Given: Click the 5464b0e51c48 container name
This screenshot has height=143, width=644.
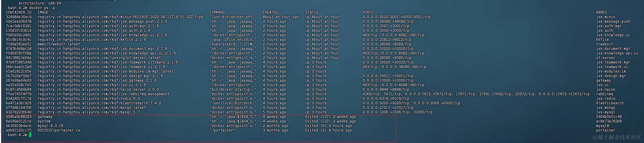Looking at the screenshot, I should [x=609, y=117].
